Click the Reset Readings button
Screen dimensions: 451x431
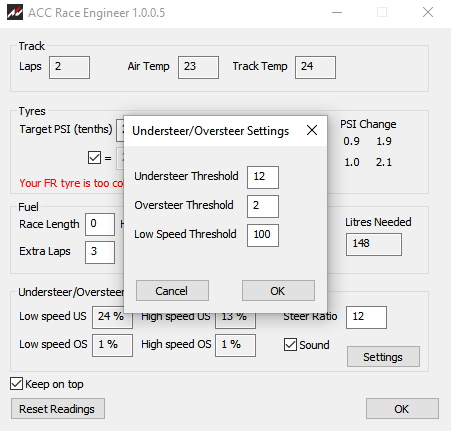pos(58,409)
